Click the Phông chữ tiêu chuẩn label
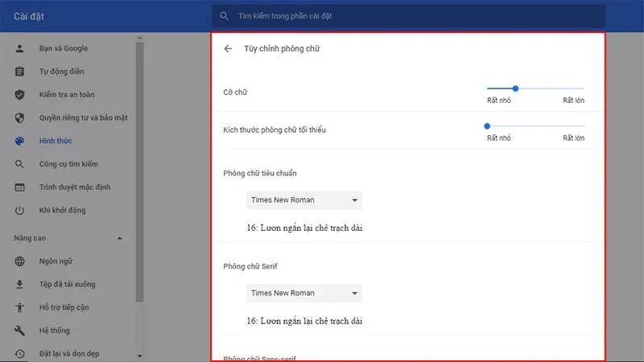644x362 pixels. (x=259, y=173)
